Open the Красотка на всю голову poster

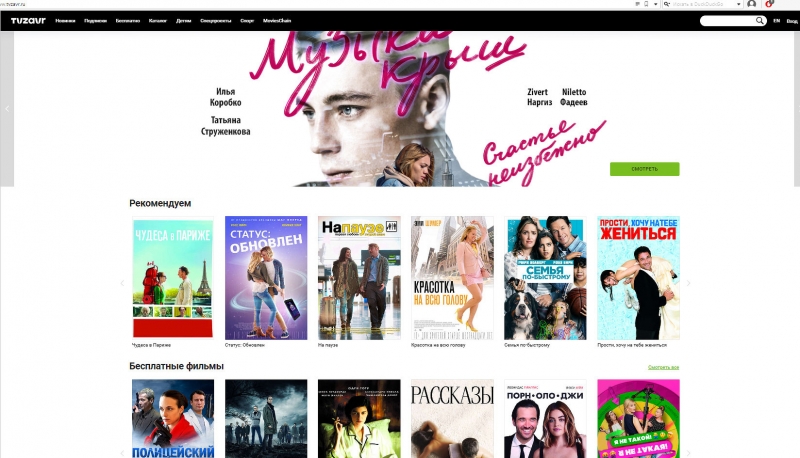452,277
